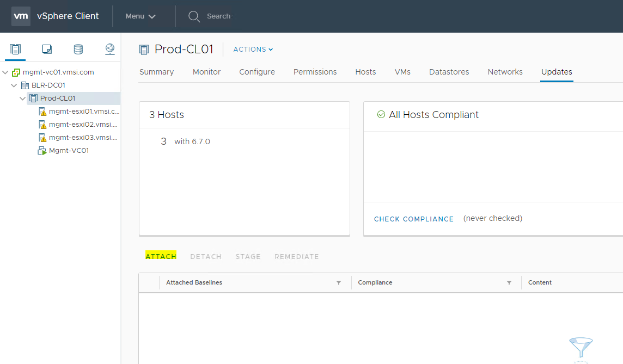Select mgmt-vc01.vmsi.com in the tree
The image size is (623, 364).
(58, 72)
